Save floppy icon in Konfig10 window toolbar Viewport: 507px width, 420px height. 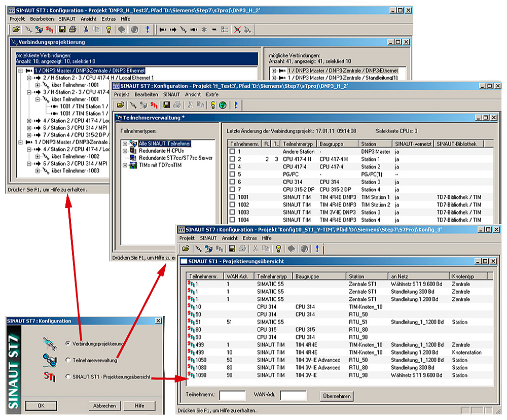(x=232, y=249)
